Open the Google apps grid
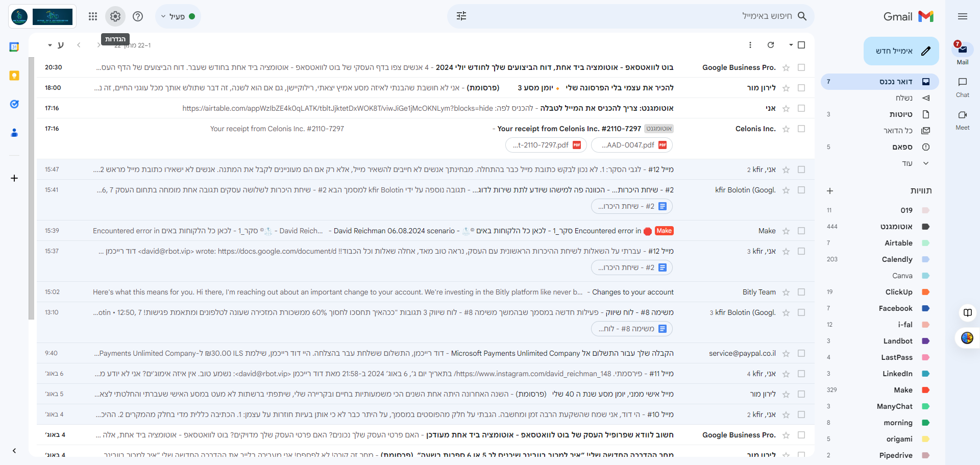The image size is (980, 465). click(92, 16)
